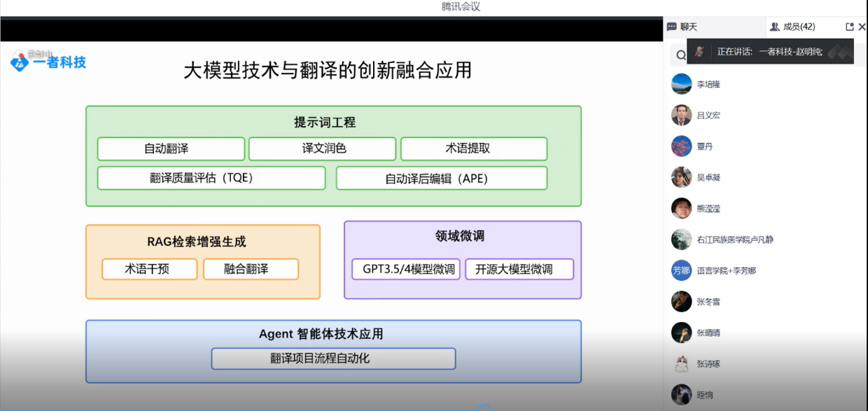Click the cat avatar of 张诗琢
Viewport: 868px width, 411px height.
[x=681, y=363]
